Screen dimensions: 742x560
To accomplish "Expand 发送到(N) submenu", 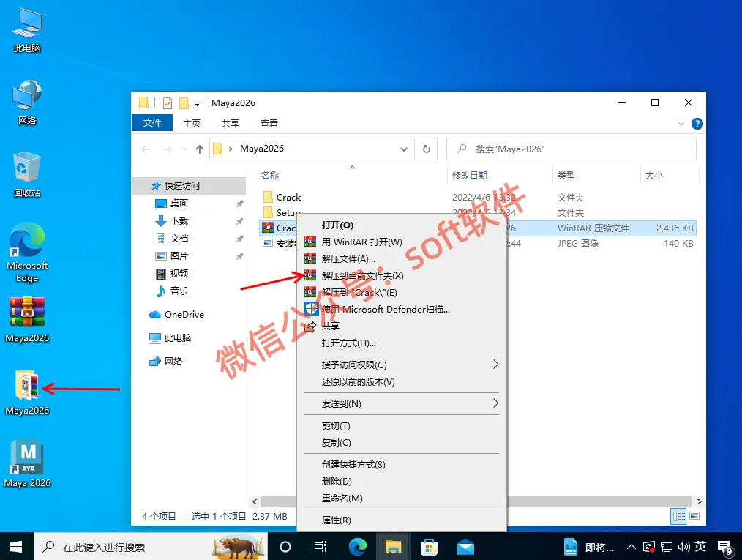I will 495,403.
